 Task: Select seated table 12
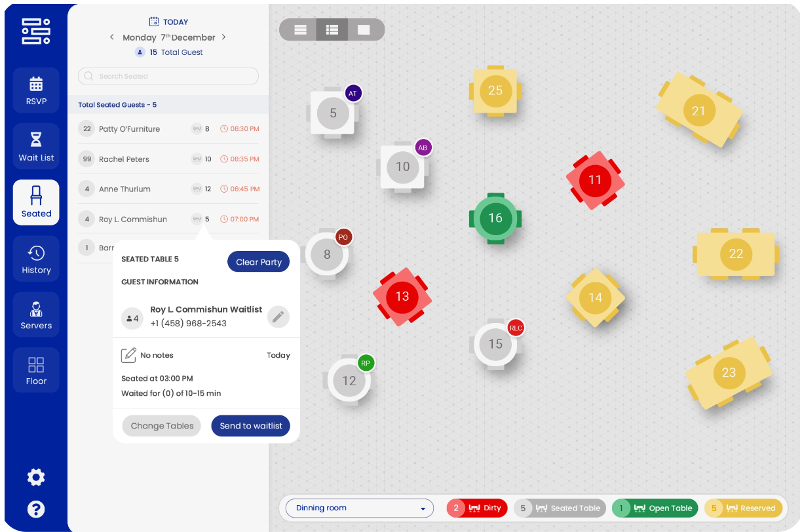(x=349, y=381)
